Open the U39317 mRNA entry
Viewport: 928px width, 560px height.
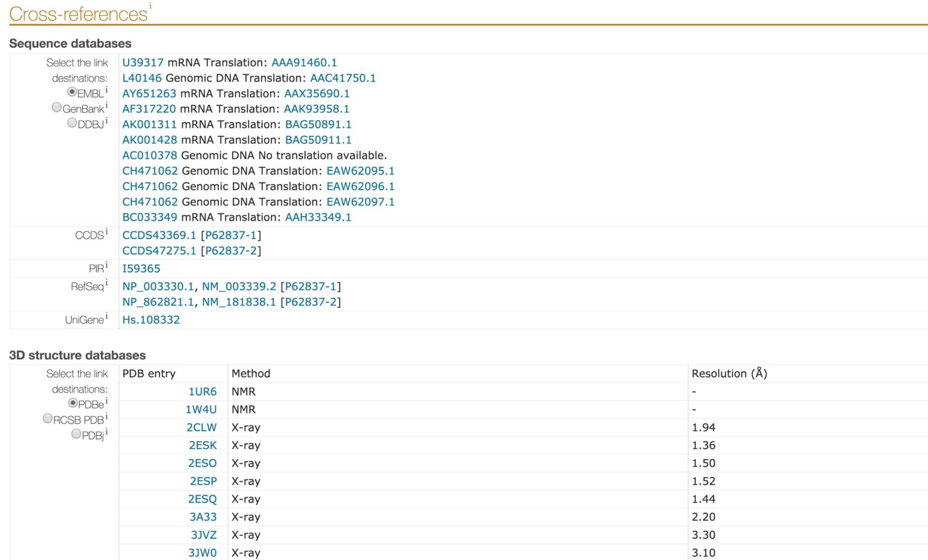coord(143,62)
